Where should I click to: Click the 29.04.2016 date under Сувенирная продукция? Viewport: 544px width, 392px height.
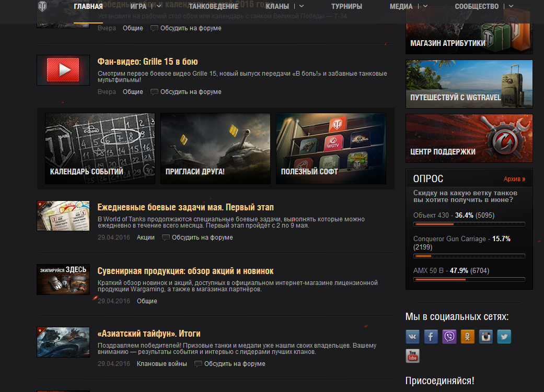pos(114,301)
